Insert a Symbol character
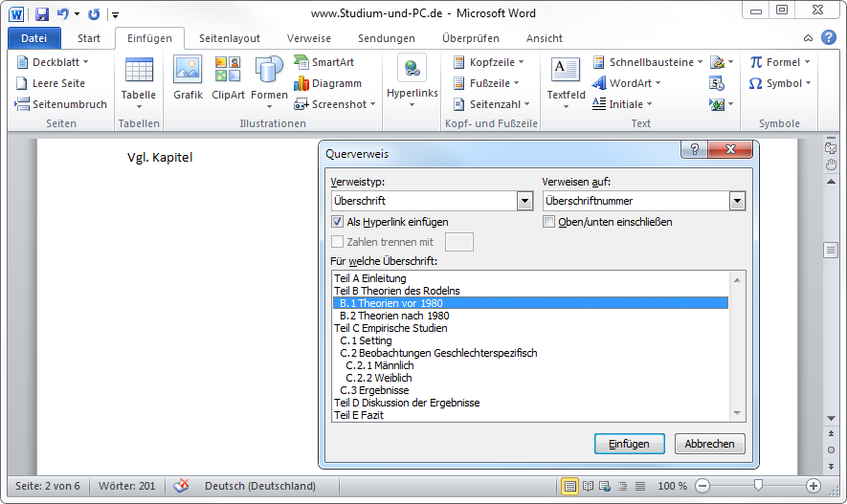The image size is (847, 504). [x=780, y=83]
